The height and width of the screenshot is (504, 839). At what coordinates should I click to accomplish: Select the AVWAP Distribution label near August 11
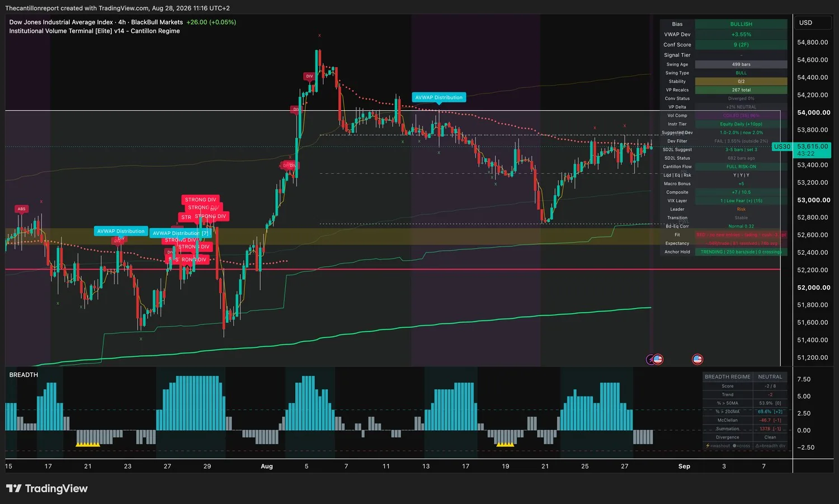pyautogui.click(x=439, y=97)
